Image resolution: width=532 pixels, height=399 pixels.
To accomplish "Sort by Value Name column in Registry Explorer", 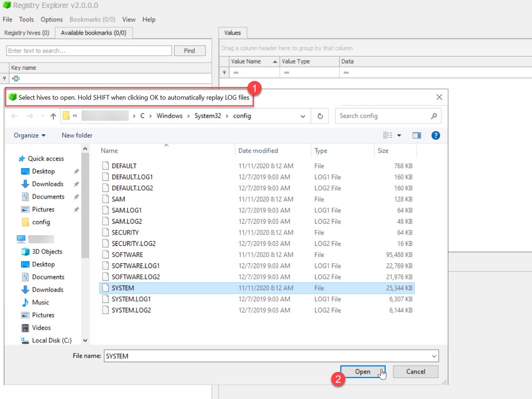I will point(254,61).
